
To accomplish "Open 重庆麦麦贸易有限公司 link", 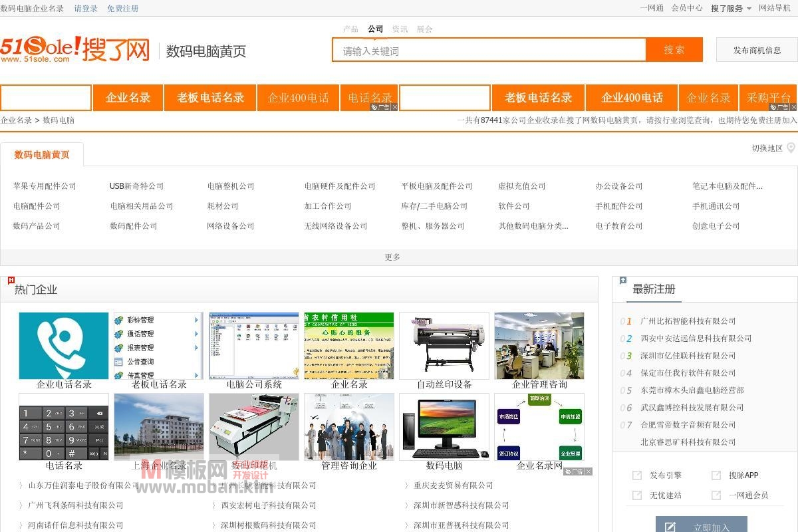I will 454,485.
